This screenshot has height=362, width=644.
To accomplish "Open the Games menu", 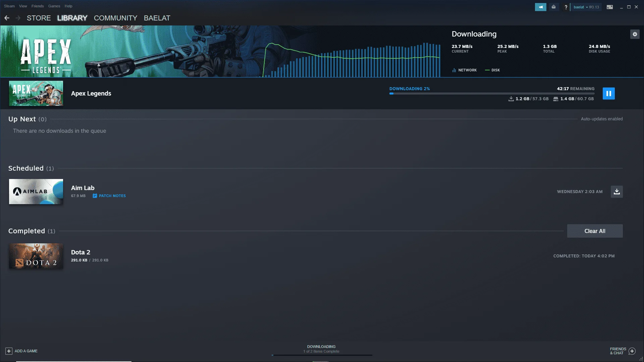I will [x=54, y=6].
